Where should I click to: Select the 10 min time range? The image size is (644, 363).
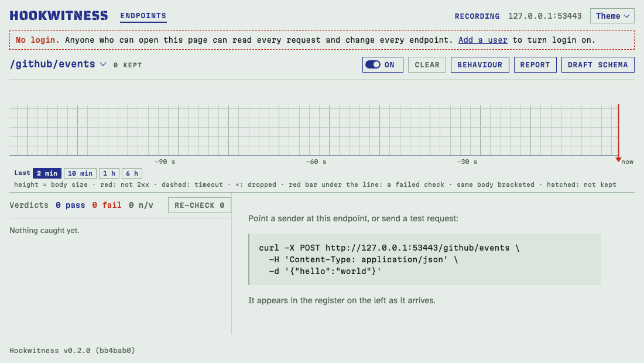click(80, 173)
